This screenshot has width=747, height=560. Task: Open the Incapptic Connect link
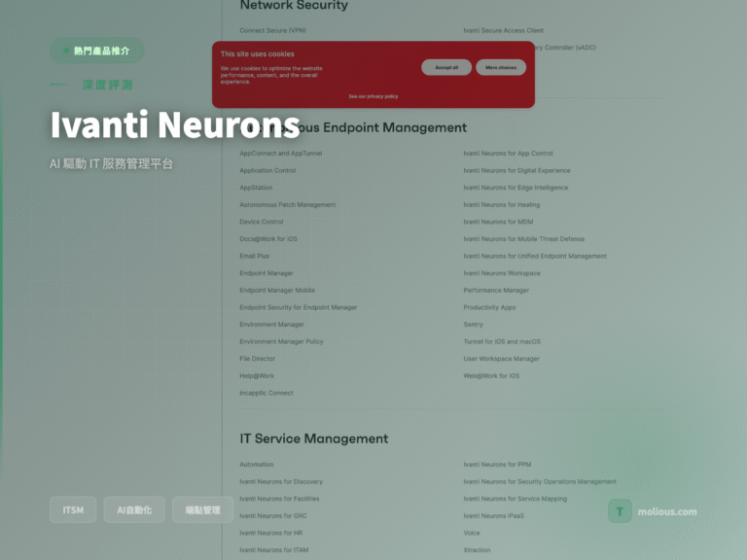(x=267, y=394)
